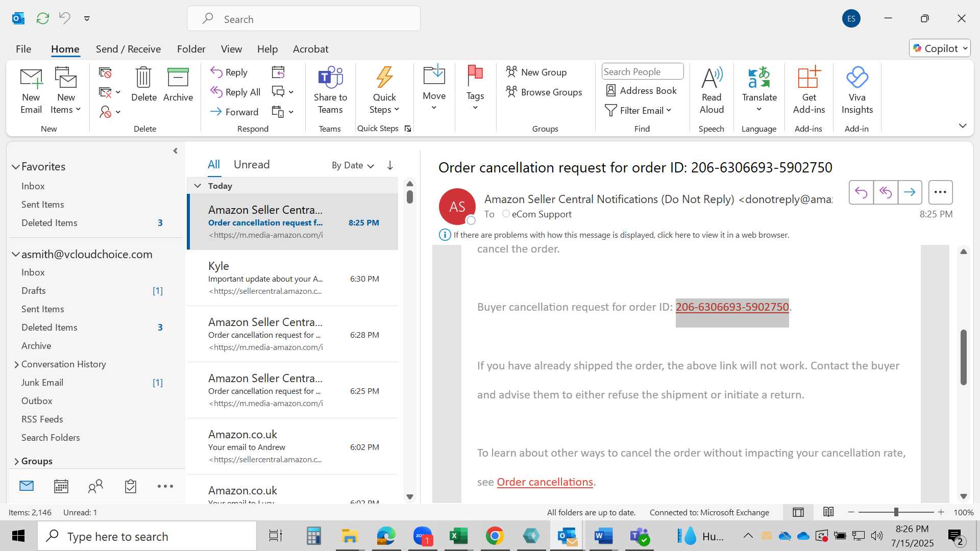Open File Explorer from the taskbar

tap(350, 536)
